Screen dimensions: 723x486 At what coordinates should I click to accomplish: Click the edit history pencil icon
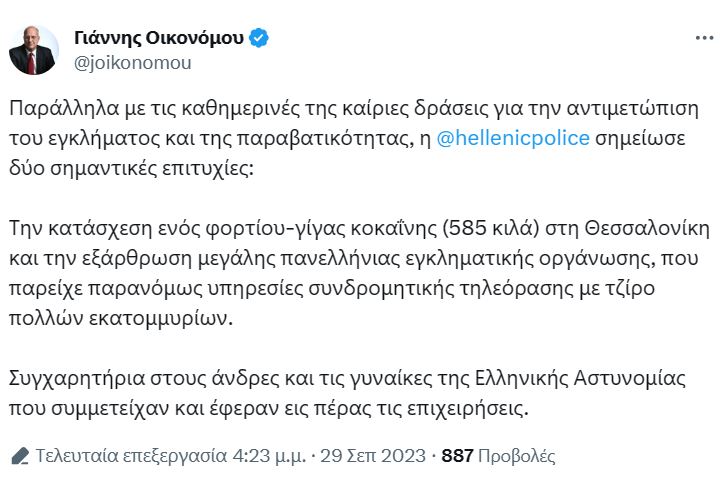click(x=19, y=456)
